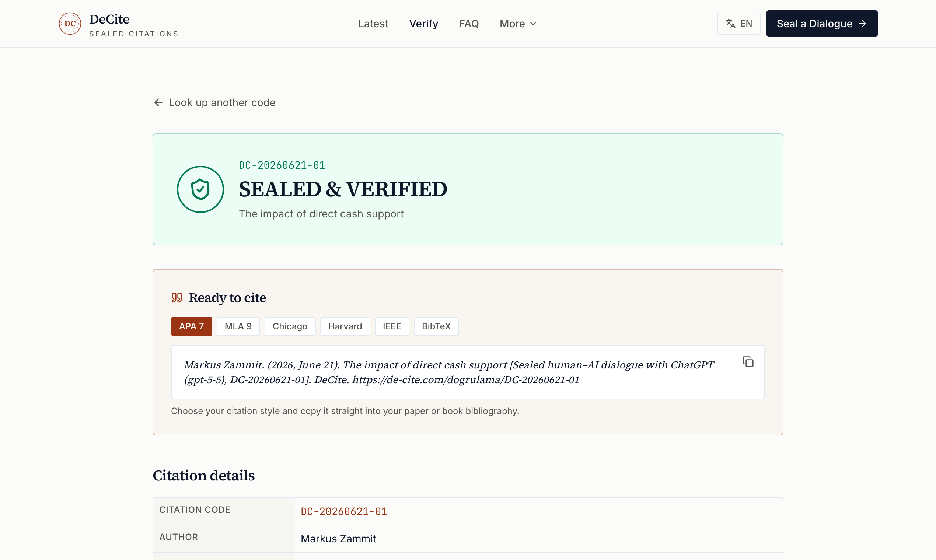The width and height of the screenshot is (936, 560).
Task: Click the green DC-20260621-01 code in banner
Action: click(282, 165)
